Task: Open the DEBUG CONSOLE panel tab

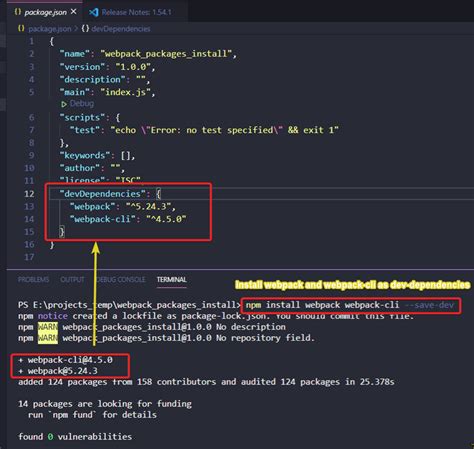Action: [x=121, y=280]
